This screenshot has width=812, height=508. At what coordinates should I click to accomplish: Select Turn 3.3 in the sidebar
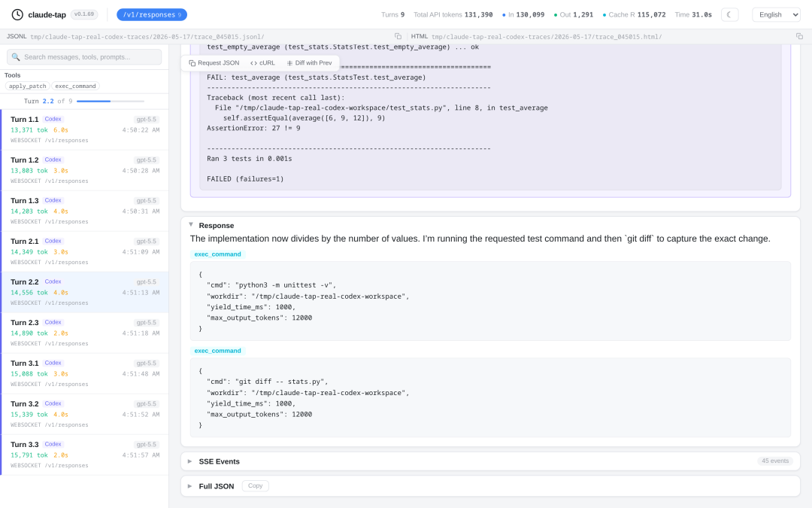click(x=85, y=455)
